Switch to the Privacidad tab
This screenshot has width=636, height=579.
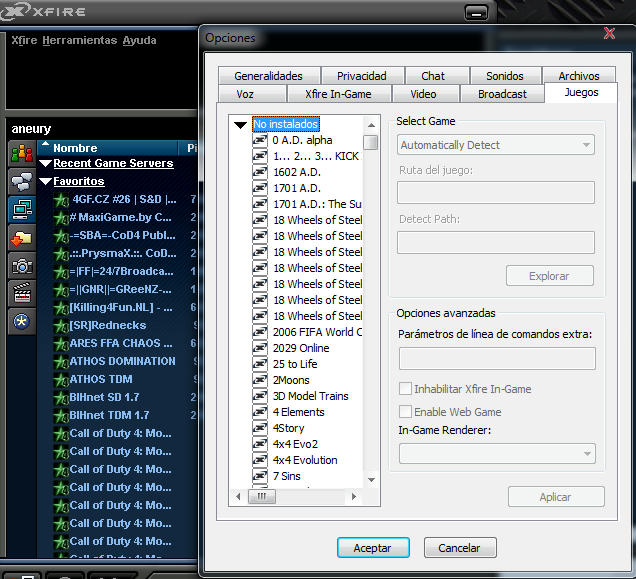[362, 76]
